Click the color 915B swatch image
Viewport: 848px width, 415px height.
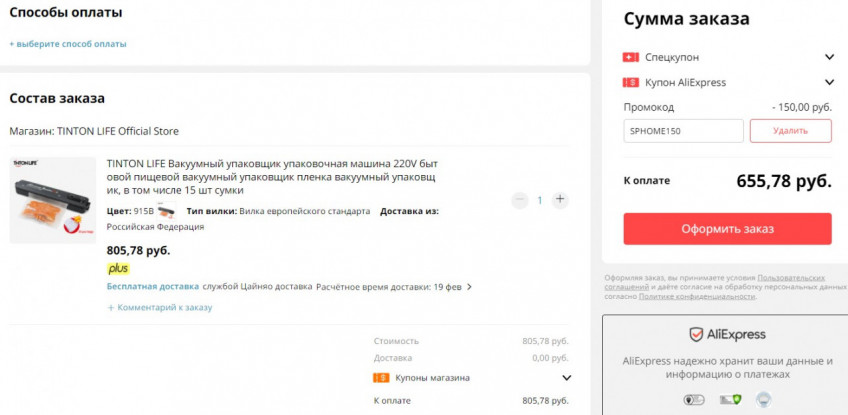pyautogui.click(x=166, y=211)
